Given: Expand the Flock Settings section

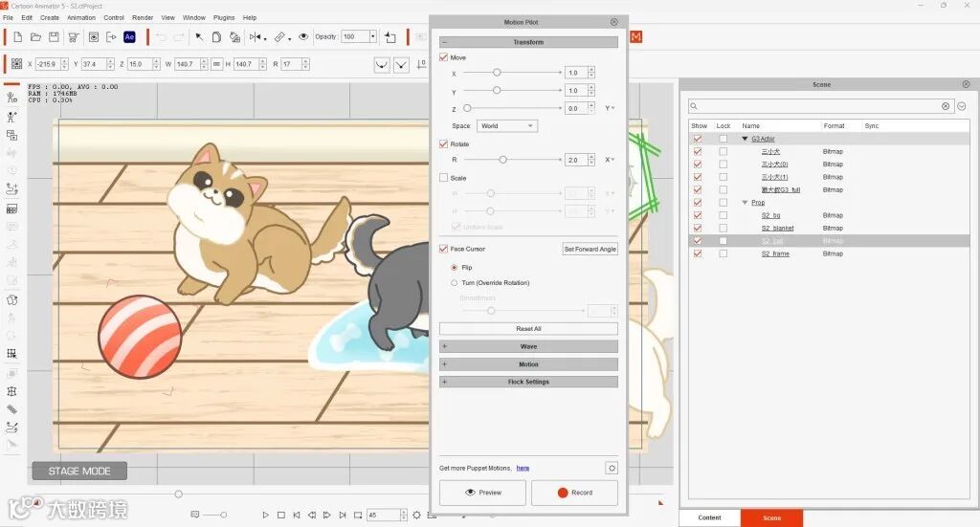Looking at the screenshot, I should click(x=528, y=382).
